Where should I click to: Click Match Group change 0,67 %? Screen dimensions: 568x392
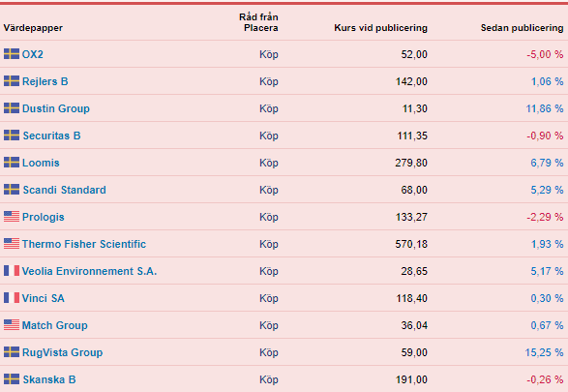tap(547, 325)
